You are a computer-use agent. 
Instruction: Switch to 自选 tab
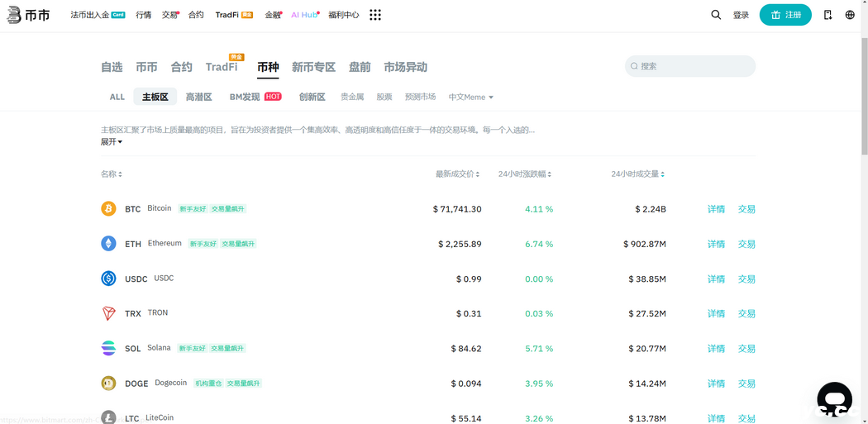click(x=112, y=67)
